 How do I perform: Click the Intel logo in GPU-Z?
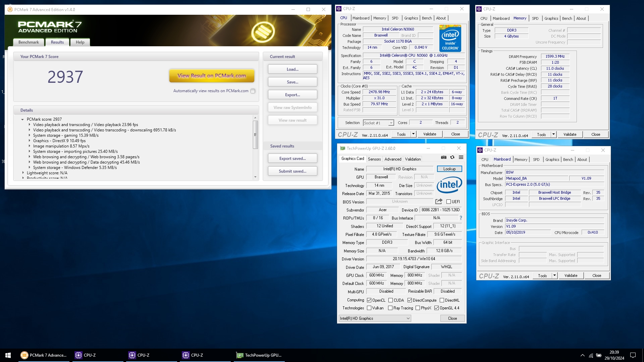(449, 185)
